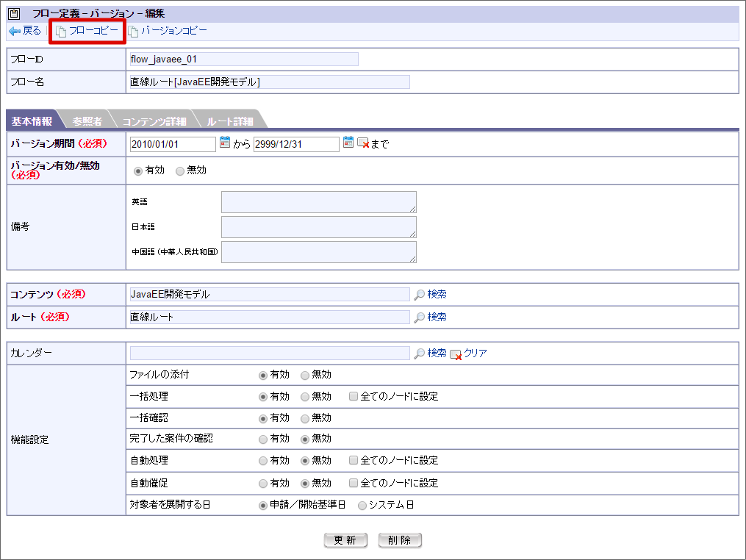Click the 検索 link for カレンダー

click(437, 353)
